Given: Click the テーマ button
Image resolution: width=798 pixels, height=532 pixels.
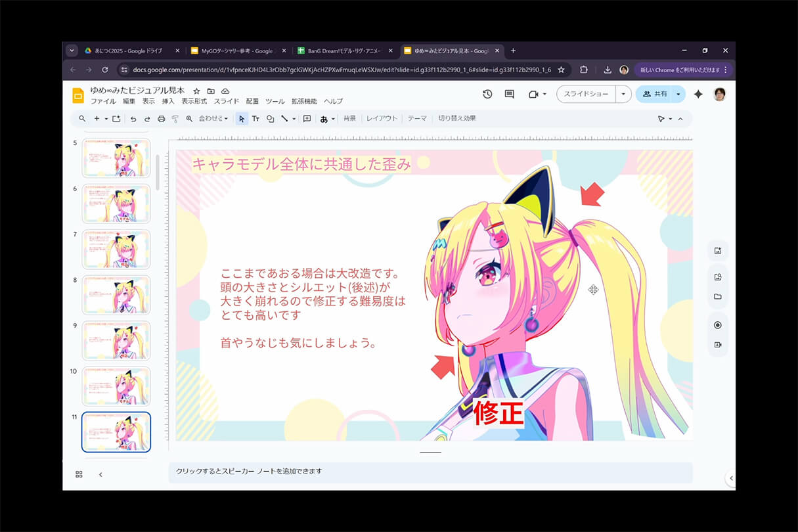Looking at the screenshot, I should tap(417, 119).
